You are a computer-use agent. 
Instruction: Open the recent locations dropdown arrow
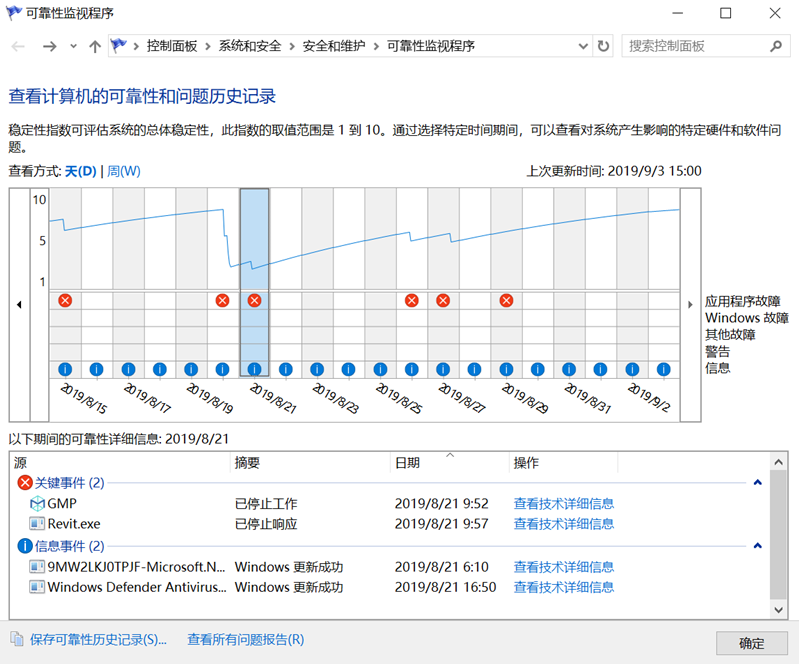point(73,46)
